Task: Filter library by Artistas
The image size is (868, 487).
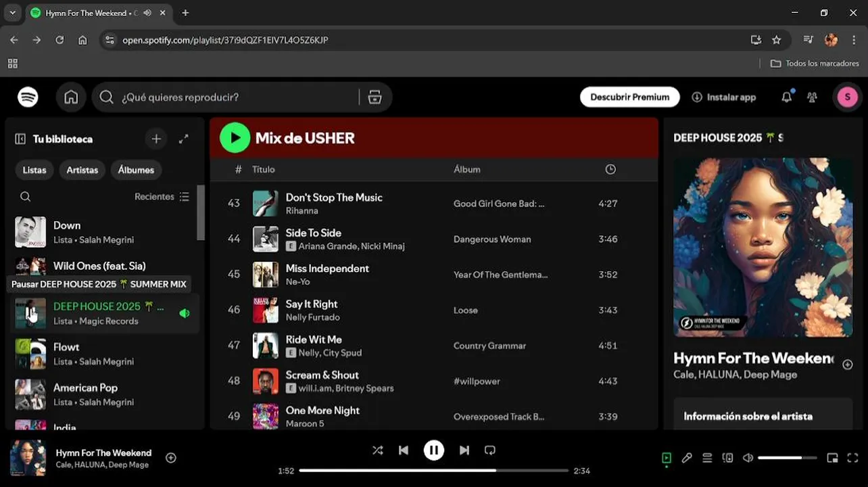Action: click(x=82, y=170)
